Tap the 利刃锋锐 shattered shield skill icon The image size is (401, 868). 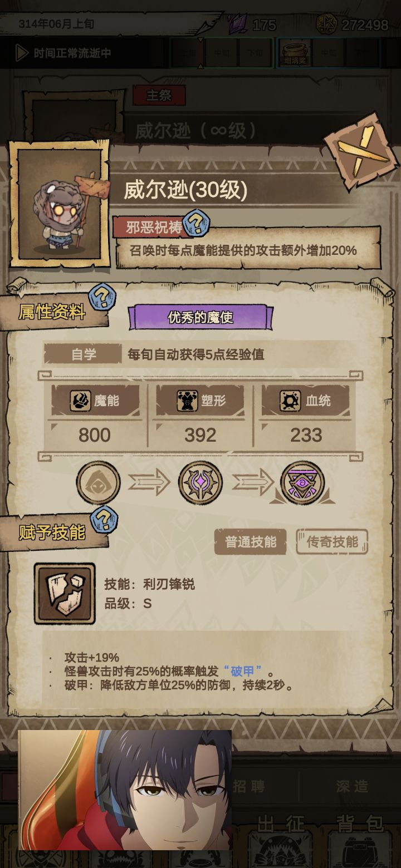click(x=65, y=593)
